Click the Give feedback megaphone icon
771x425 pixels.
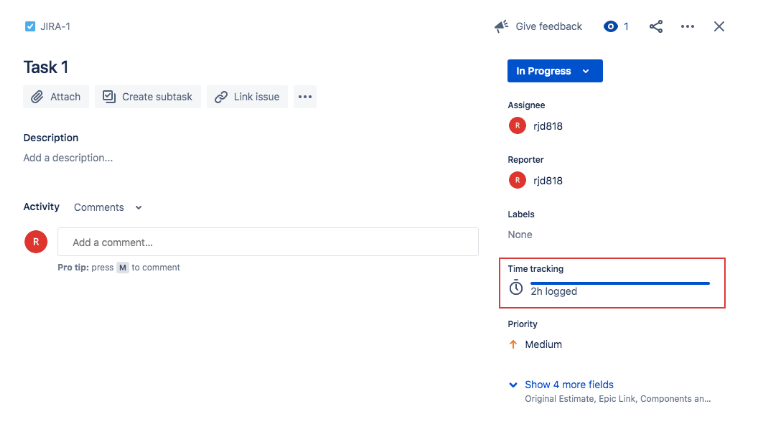pos(502,27)
